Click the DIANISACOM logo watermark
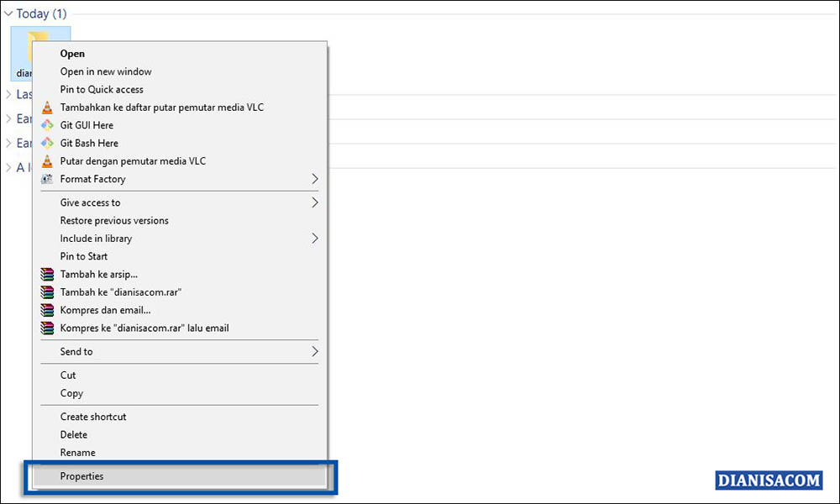The height and width of the screenshot is (504, 840). pyautogui.click(x=768, y=480)
